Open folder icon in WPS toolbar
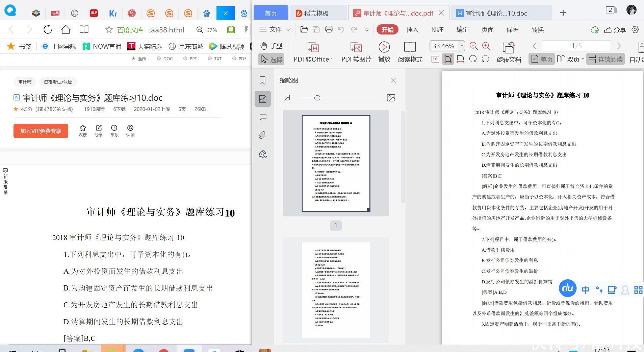This screenshot has width=644, height=352. click(x=304, y=30)
